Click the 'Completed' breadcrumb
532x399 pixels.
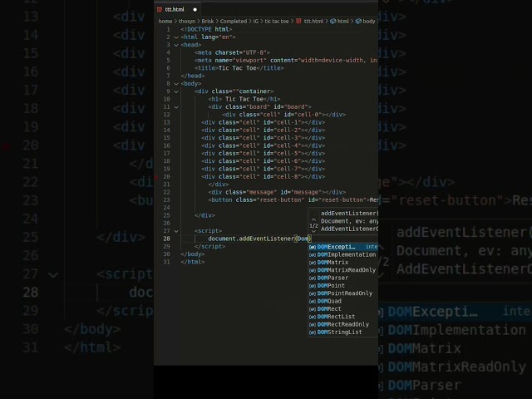pos(234,22)
